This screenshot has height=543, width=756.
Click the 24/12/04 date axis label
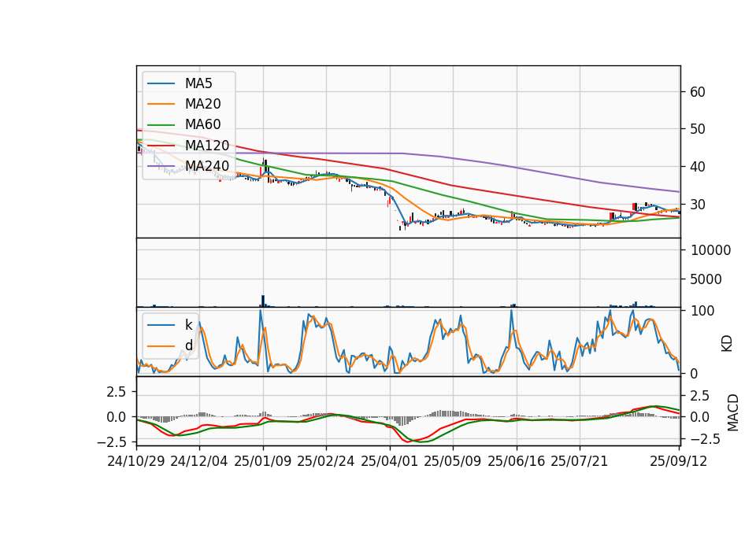[199, 461]
